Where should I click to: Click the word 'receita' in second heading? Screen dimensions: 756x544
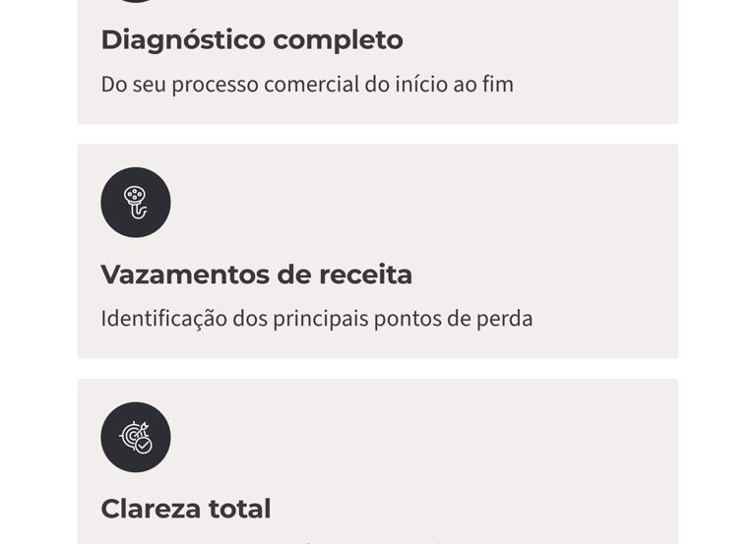[366, 274]
